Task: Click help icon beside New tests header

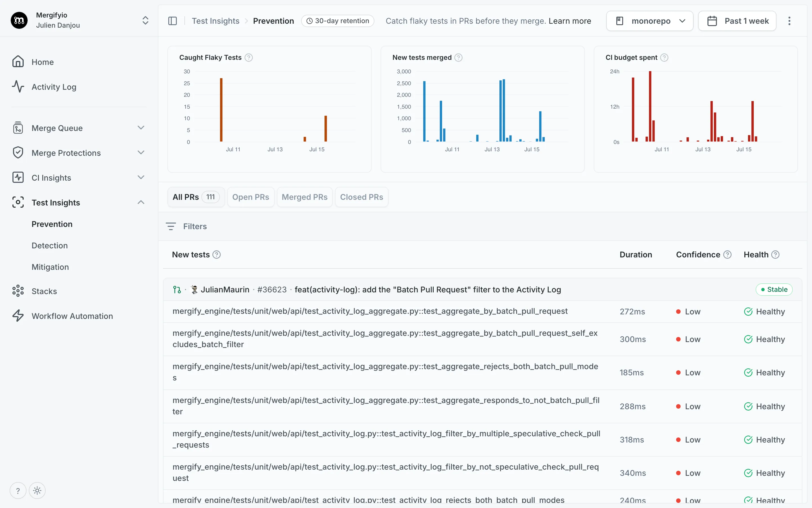Action: tap(217, 255)
